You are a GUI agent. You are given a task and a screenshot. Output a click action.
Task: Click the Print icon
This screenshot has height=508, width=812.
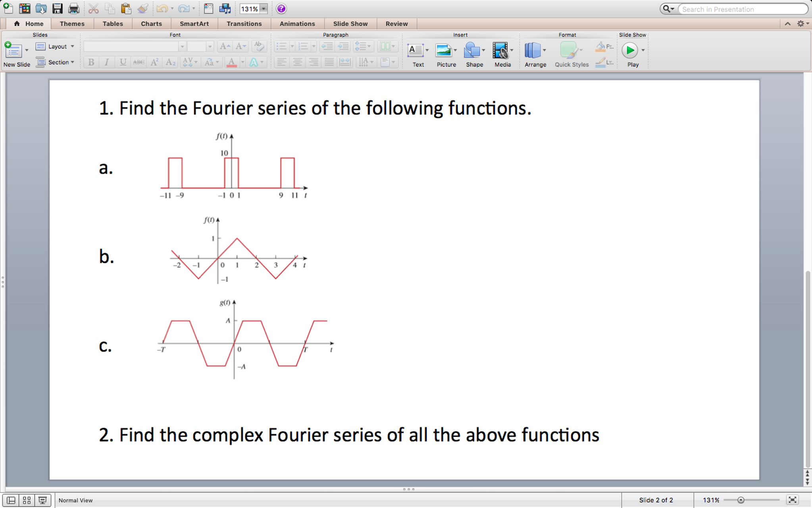(x=74, y=8)
